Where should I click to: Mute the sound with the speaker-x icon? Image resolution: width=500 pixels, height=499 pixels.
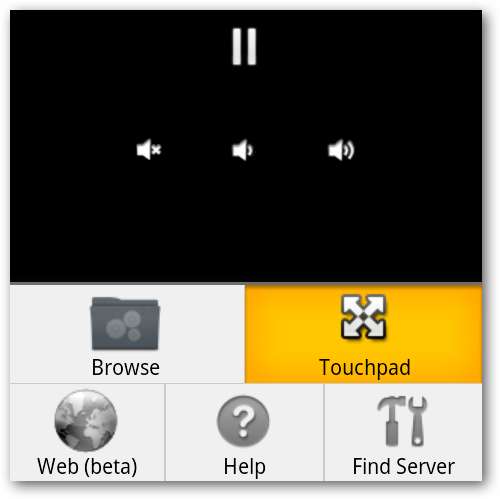tap(149, 150)
